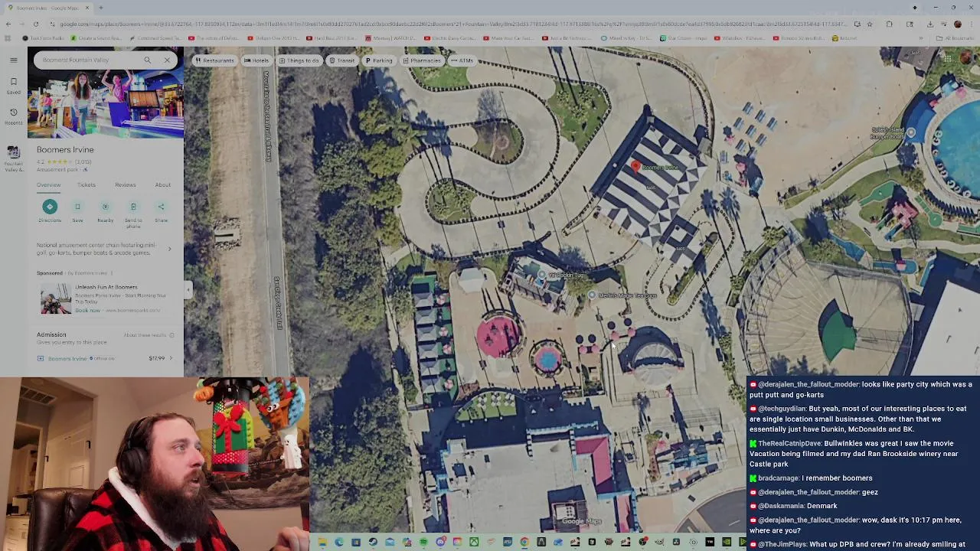
Task: Collapse the side panel arrow
Action: [x=188, y=289]
